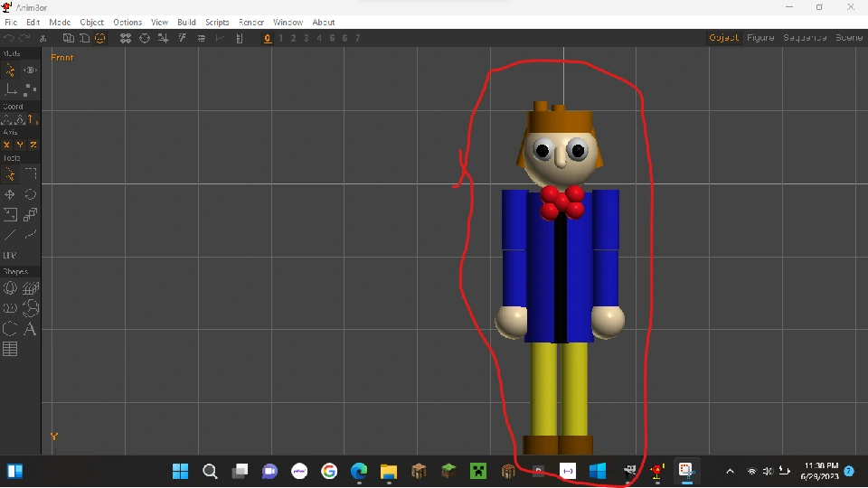Open Google Chrome from the taskbar
This screenshot has height=488, width=868.
[329, 471]
